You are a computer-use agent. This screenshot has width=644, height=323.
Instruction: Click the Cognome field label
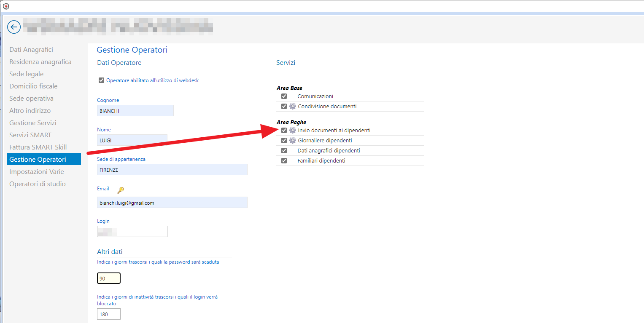[108, 100]
